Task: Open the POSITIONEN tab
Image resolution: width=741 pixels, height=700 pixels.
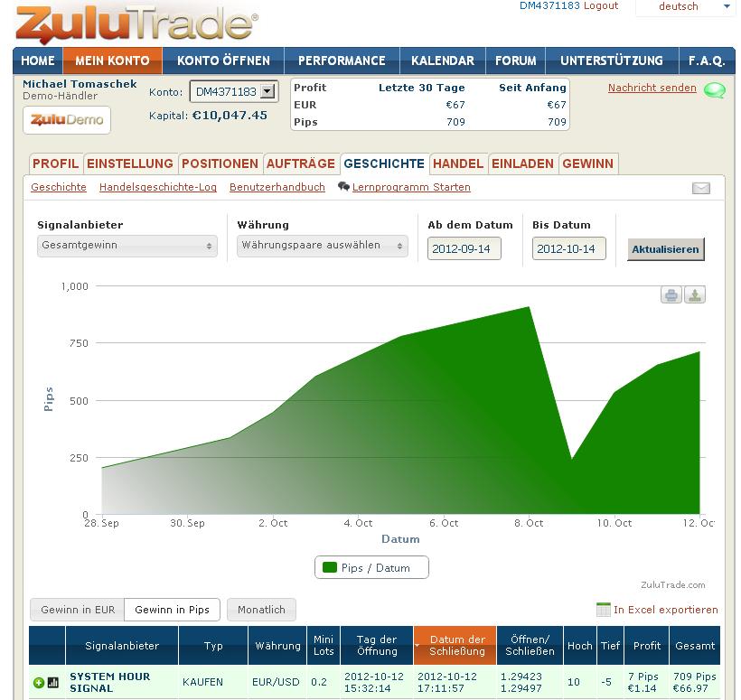Action: [x=220, y=163]
